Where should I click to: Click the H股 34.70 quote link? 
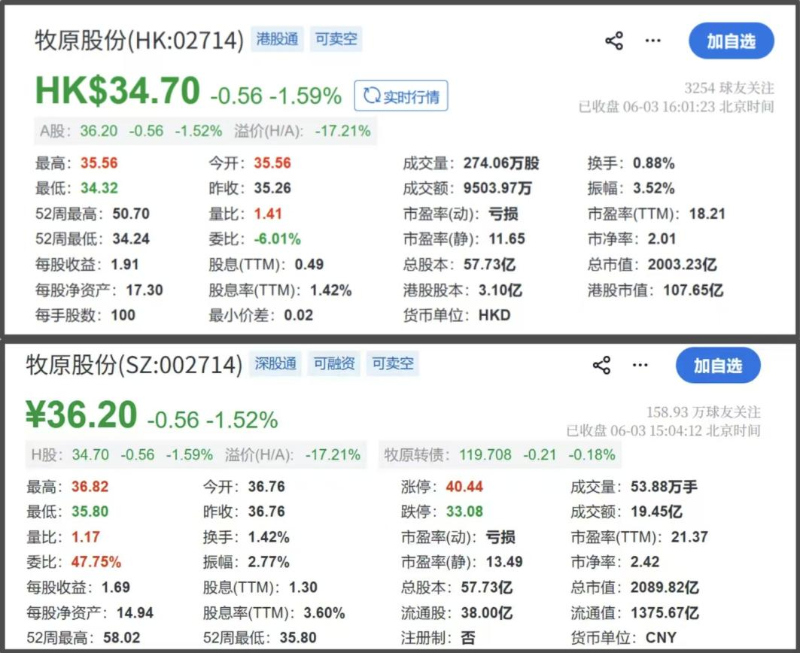122,455
